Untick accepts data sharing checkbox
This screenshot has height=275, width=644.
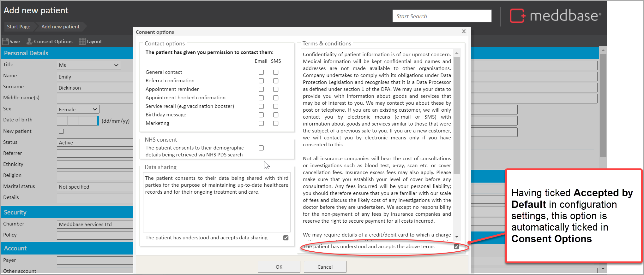[286, 238]
